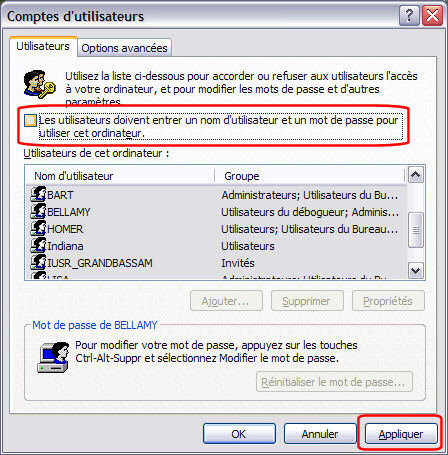Click the BART user account icon
This screenshot has height=455, width=448.
pyautogui.click(x=38, y=194)
